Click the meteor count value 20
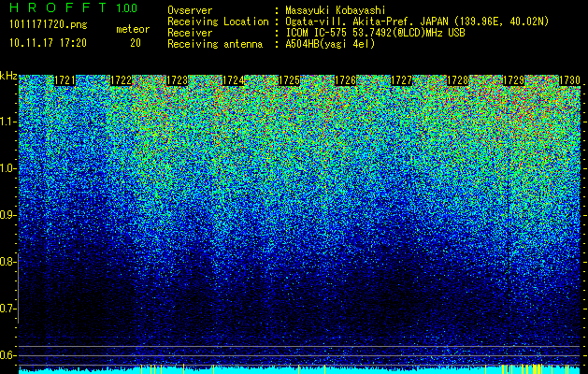This screenshot has height=374, width=588. click(136, 43)
